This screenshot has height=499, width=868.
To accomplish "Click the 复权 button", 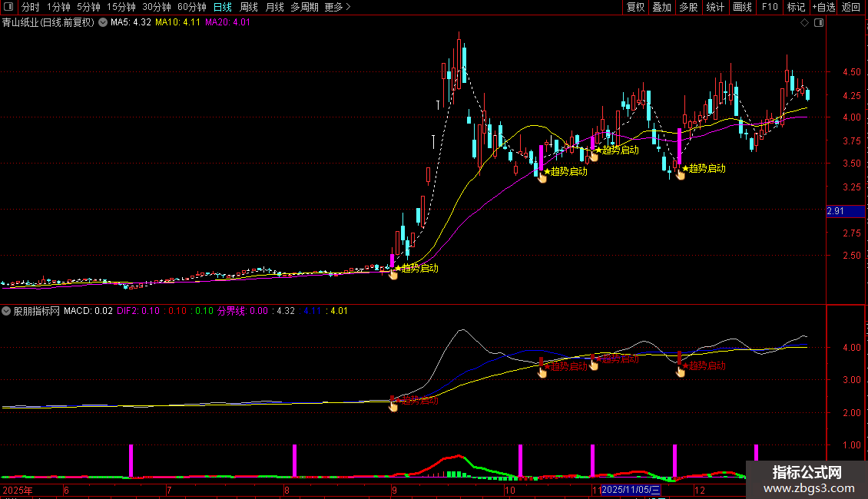I will pyautogui.click(x=635, y=7).
